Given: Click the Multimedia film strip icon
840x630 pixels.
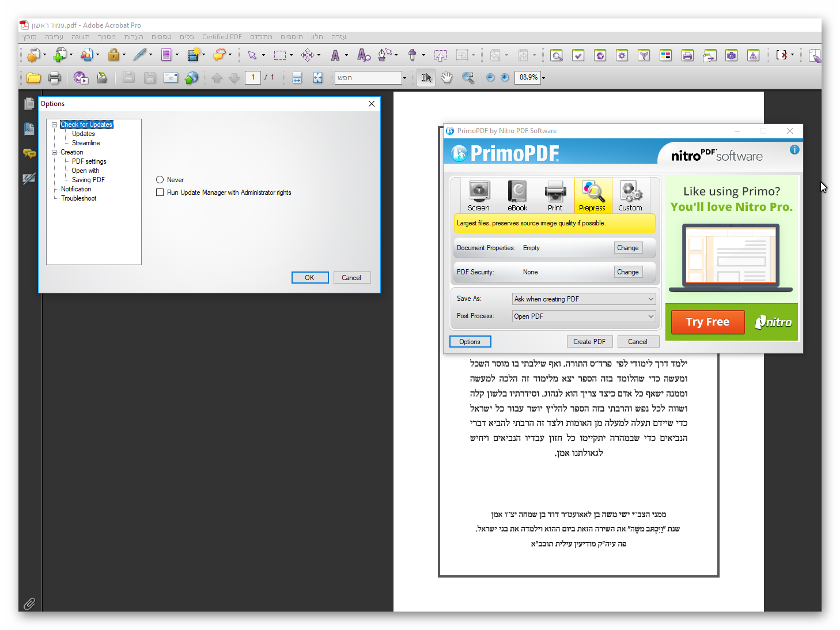Looking at the screenshot, I should [194, 55].
